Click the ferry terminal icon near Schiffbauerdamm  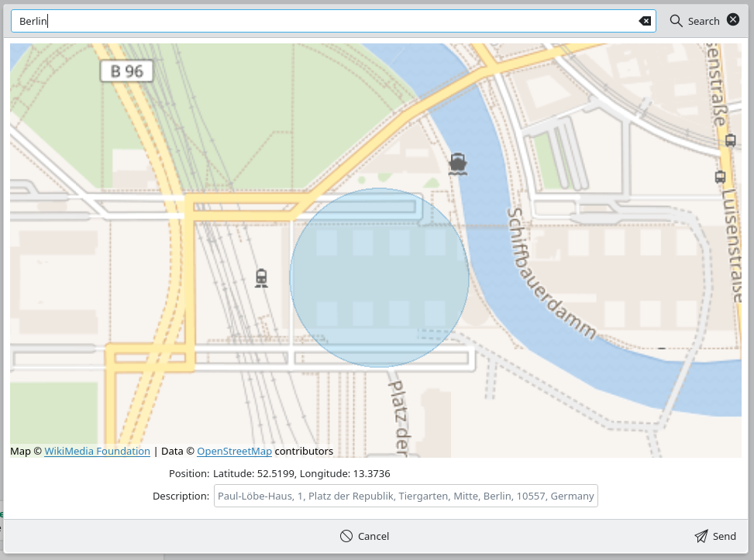pyautogui.click(x=457, y=163)
